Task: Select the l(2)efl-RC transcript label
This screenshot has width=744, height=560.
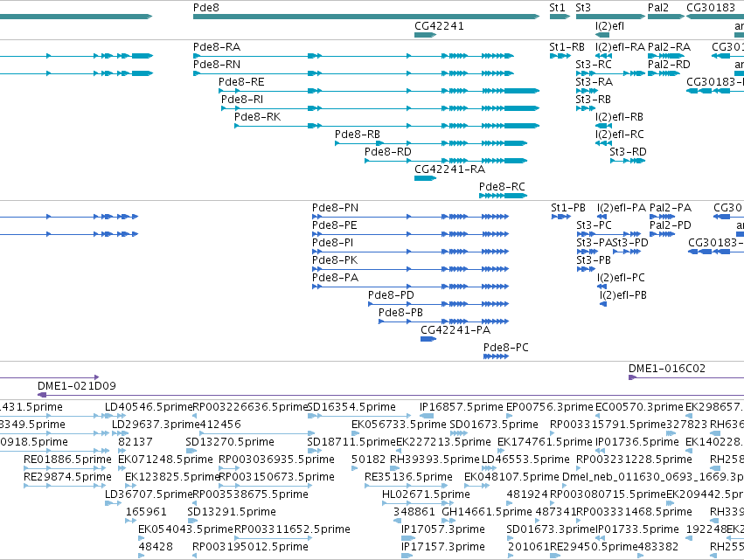Action: (619, 135)
